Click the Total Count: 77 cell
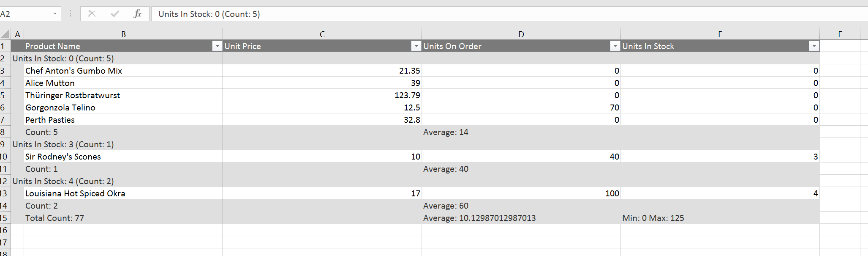 pos(122,218)
